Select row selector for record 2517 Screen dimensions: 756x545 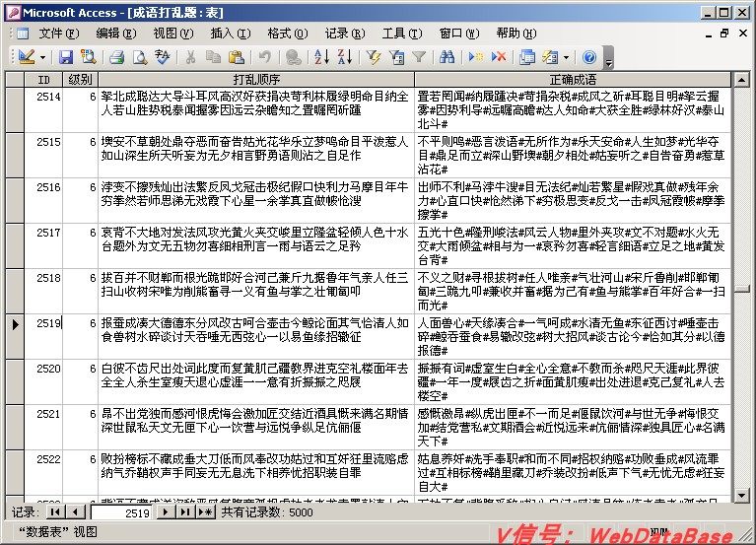[15, 245]
